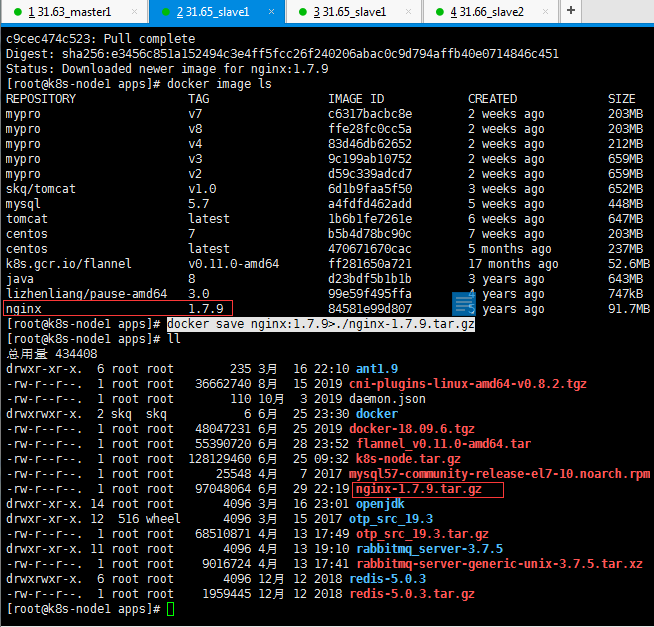The width and height of the screenshot is (654, 627).
Task: Click cni-plugins-linux-amd64-v0.8.2.tgz file name
Action: pos(468,384)
